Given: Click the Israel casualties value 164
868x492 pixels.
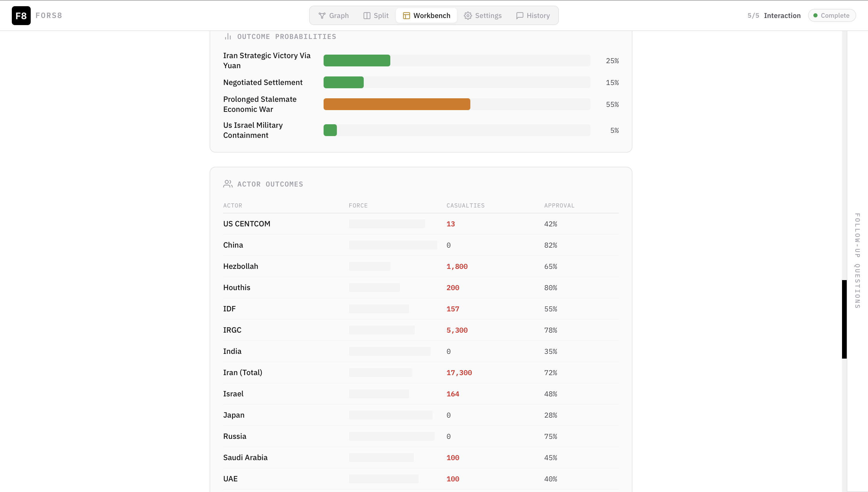Looking at the screenshot, I should (453, 394).
